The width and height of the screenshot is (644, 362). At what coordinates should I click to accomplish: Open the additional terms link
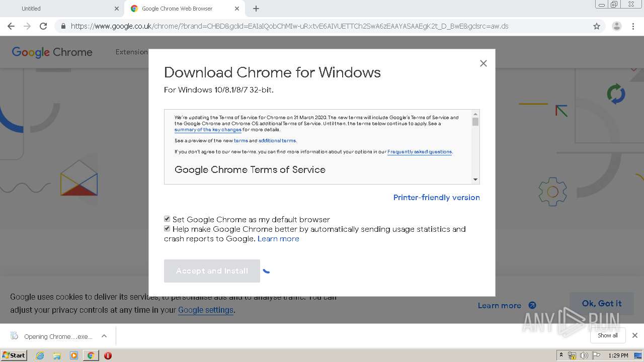coord(277,141)
